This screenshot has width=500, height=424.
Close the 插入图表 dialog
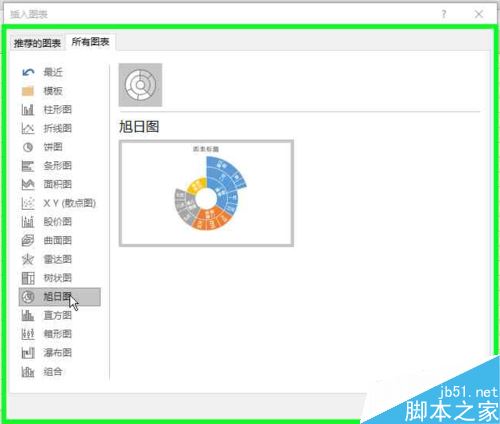click(479, 14)
